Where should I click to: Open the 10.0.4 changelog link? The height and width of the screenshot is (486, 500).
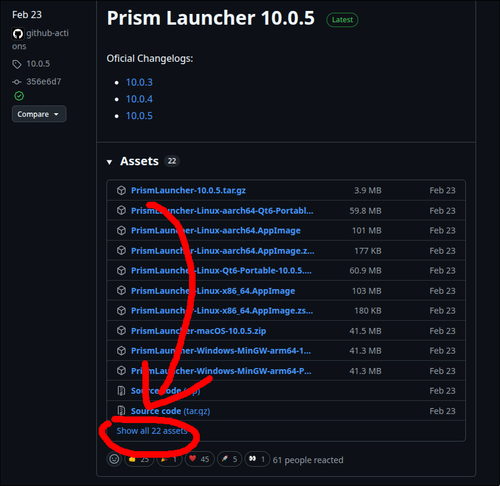pos(139,99)
